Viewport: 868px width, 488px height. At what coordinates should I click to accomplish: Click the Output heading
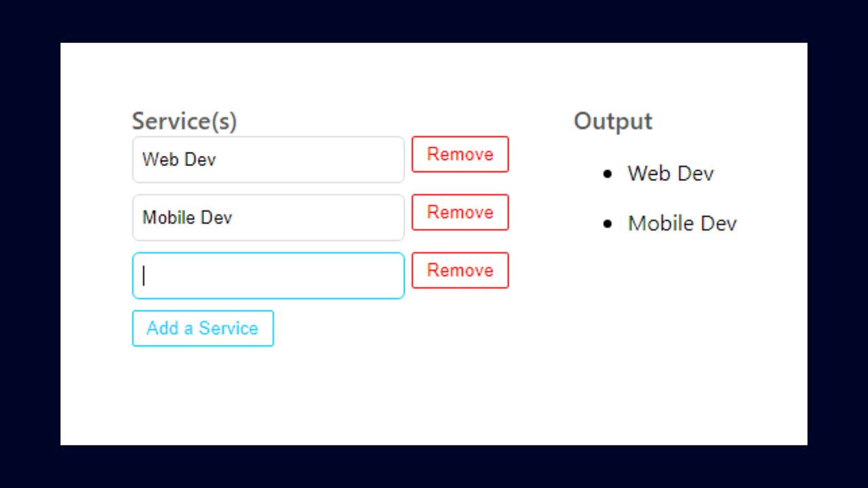pos(613,121)
